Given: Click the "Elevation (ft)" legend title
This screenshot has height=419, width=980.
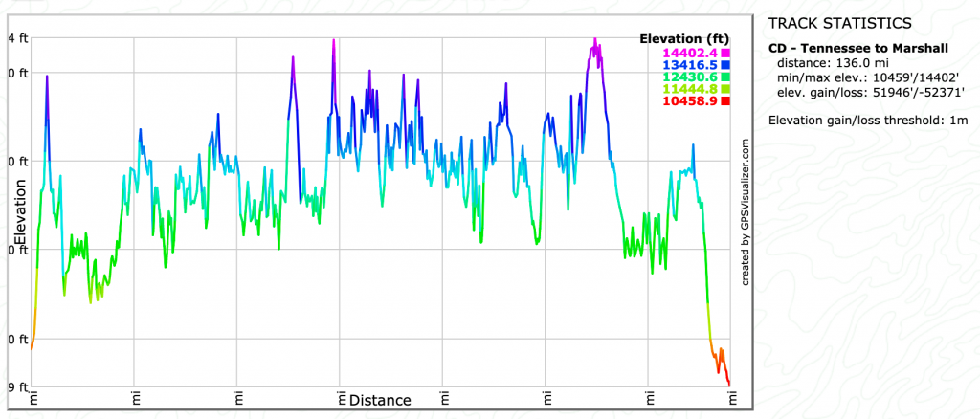Looking at the screenshot, I should click(x=684, y=39).
